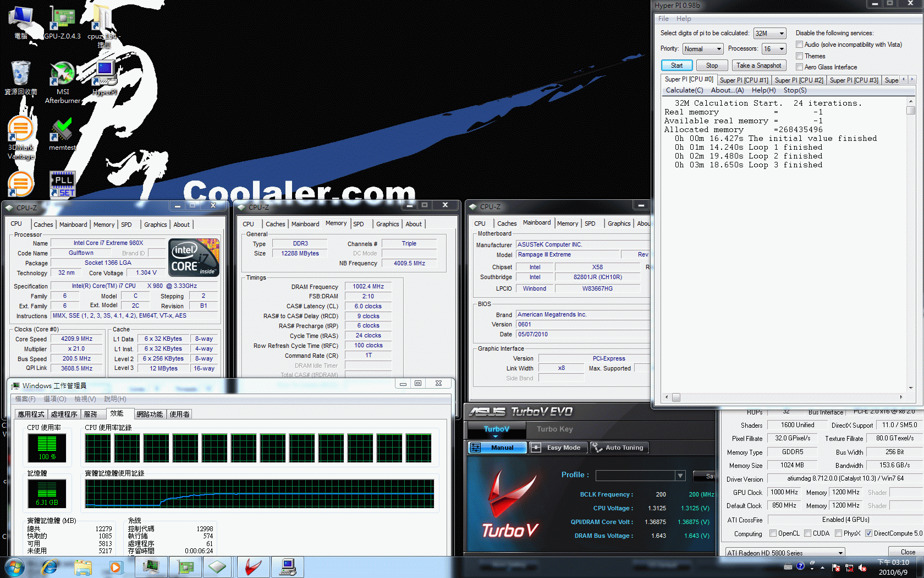
Task: Open the SPD tab in Memory CPU-Z window
Action: (359, 224)
